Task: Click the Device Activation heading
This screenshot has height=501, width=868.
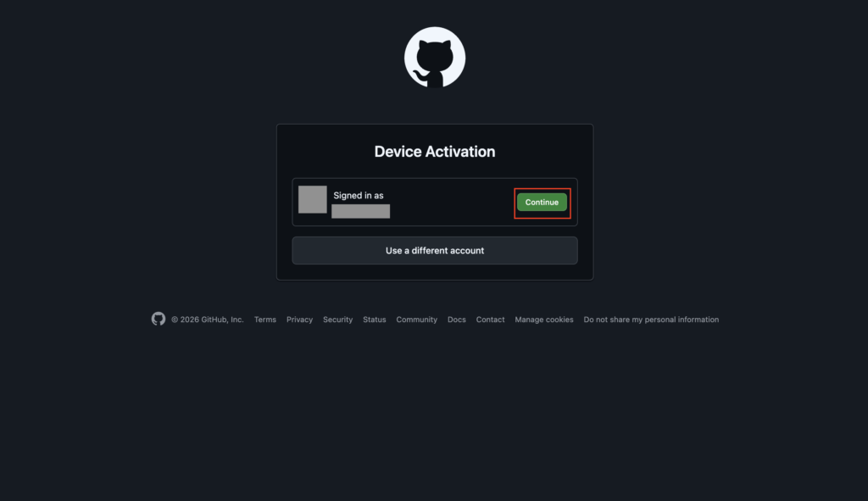Action: (434, 152)
